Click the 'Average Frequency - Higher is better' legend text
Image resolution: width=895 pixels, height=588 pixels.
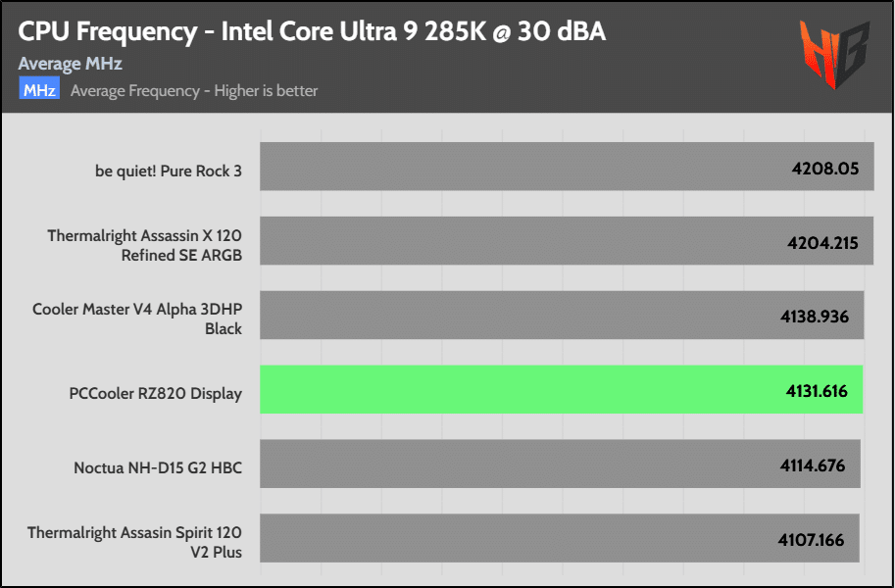click(194, 91)
